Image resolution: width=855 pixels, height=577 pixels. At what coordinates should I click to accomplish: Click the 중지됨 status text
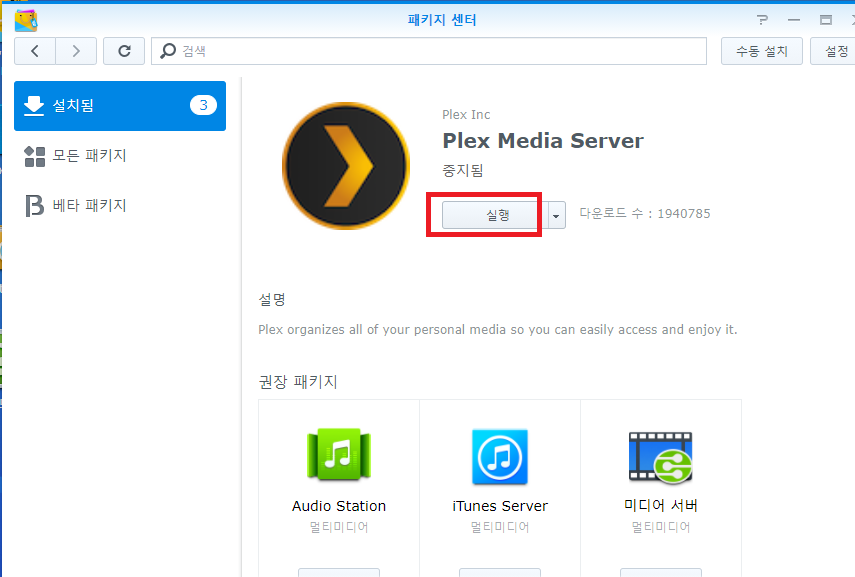point(462,171)
